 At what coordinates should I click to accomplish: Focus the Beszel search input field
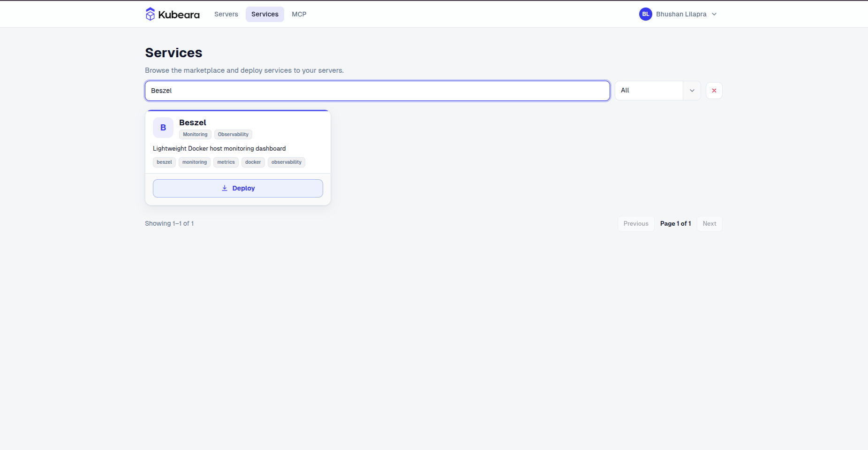click(377, 91)
